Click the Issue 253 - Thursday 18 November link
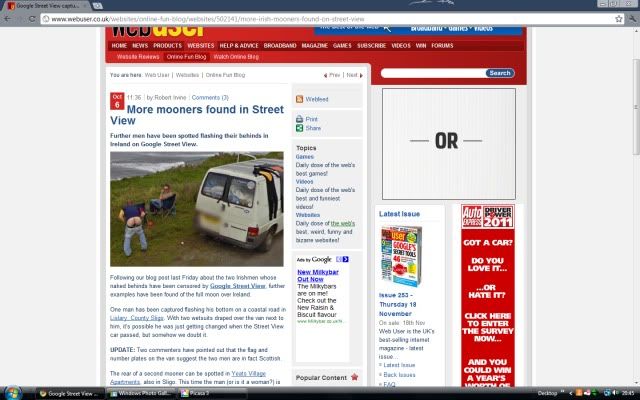This screenshot has width=640, height=400. pos(396,304)
